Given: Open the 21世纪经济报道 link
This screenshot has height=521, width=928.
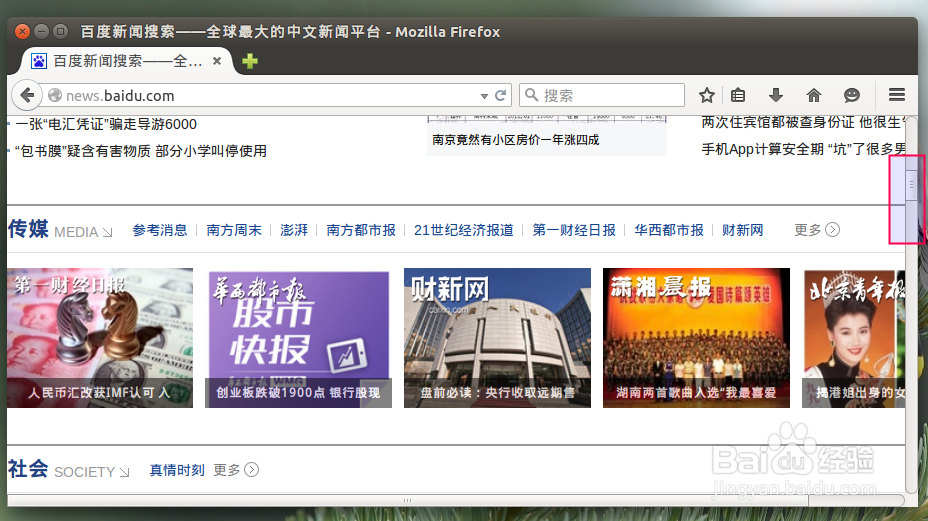Looking at the screenshot, I should 463,230.
